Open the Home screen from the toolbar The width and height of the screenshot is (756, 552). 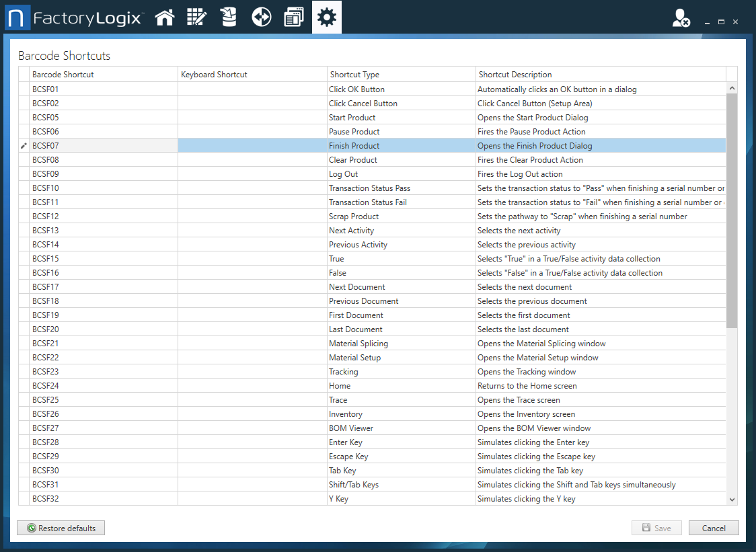pyautogui.click(x=165, y=17)
